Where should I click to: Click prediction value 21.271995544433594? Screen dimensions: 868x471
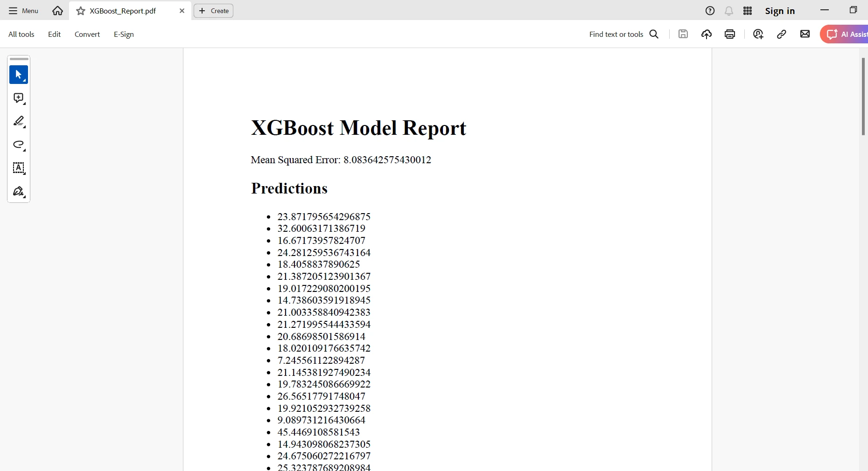coord(324,325)
